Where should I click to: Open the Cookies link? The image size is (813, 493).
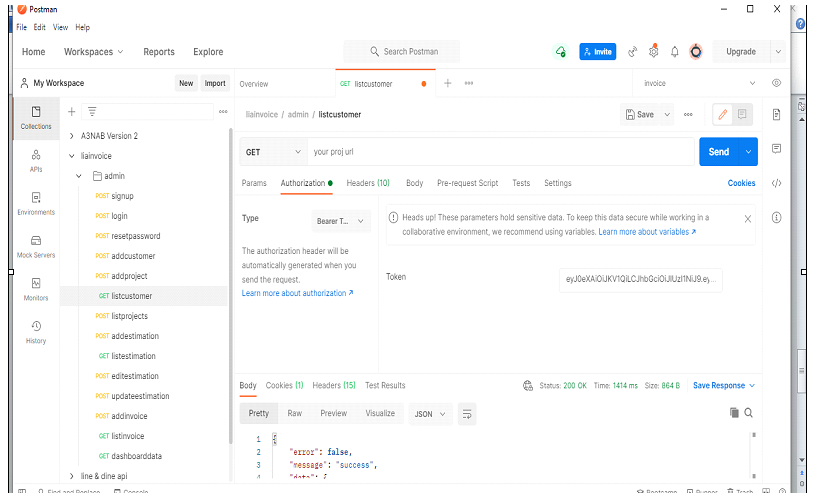point(741,183)
